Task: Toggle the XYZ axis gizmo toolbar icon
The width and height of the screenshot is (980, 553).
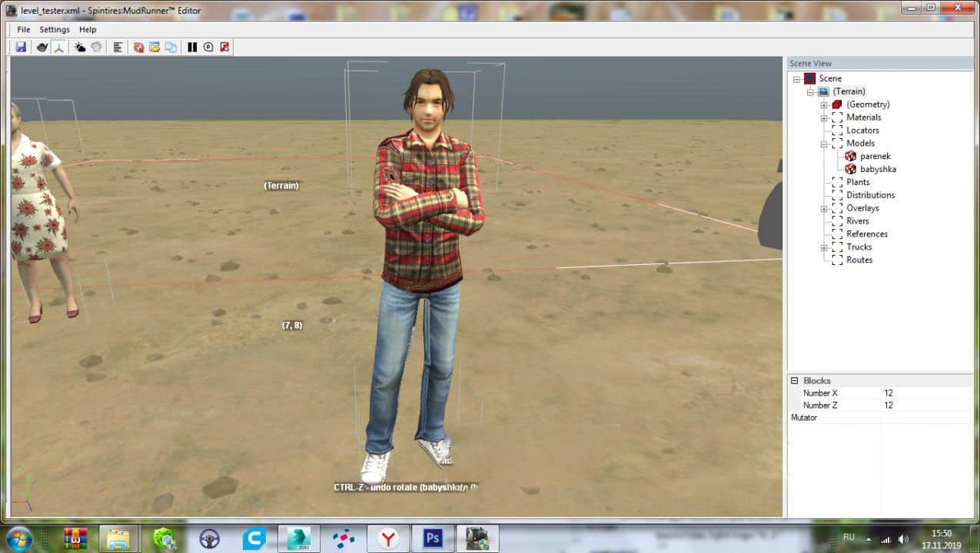Action: coord(58,47)
